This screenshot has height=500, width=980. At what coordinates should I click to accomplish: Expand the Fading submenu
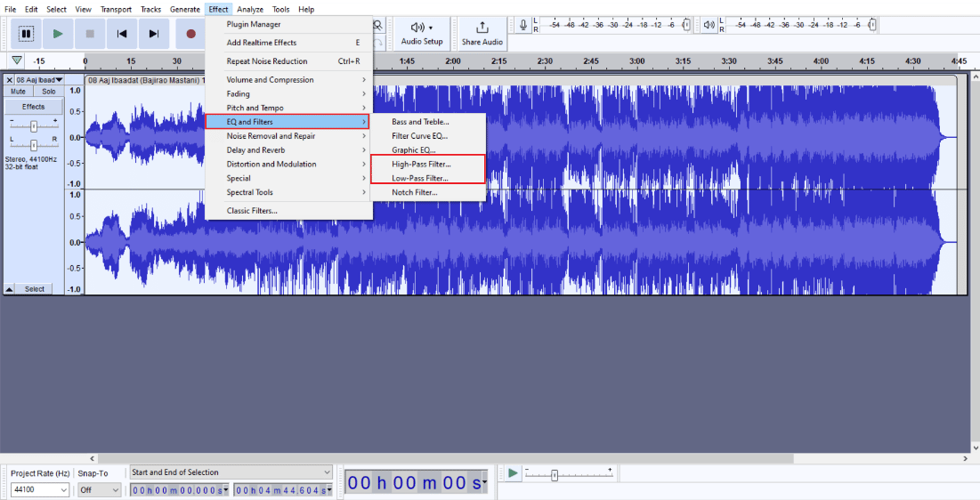288,93
